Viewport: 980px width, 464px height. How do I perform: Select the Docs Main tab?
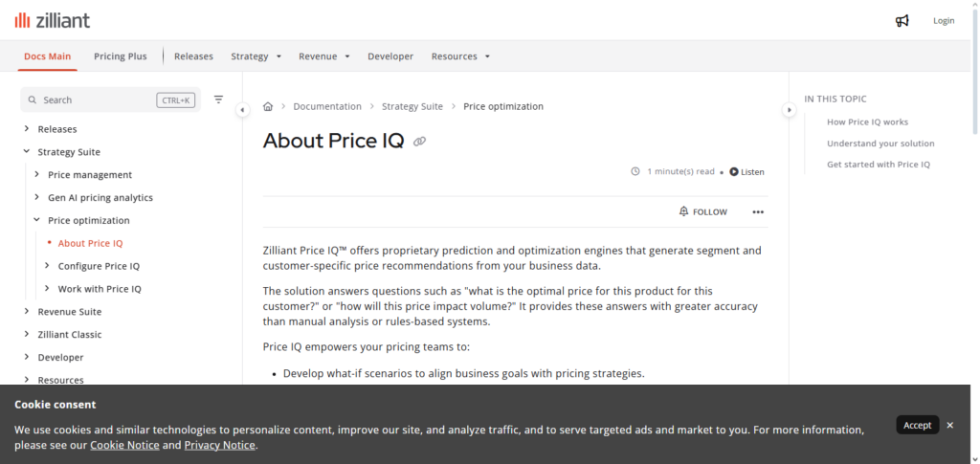tap(48, 56)
